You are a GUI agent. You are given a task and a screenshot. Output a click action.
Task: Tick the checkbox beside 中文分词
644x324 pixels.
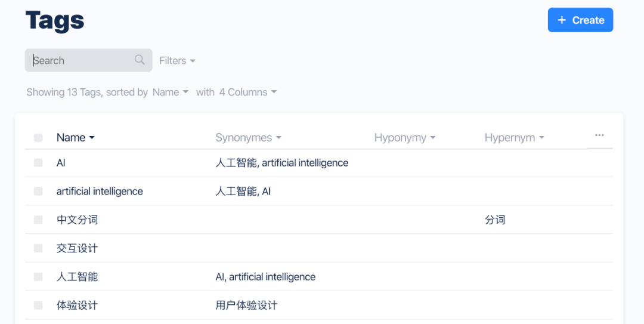pos(38,220)
